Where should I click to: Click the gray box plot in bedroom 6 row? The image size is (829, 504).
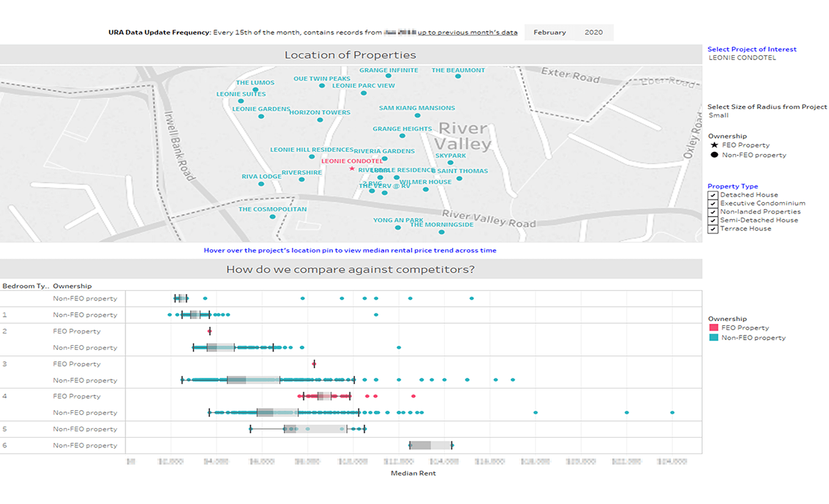coord(431,445)
